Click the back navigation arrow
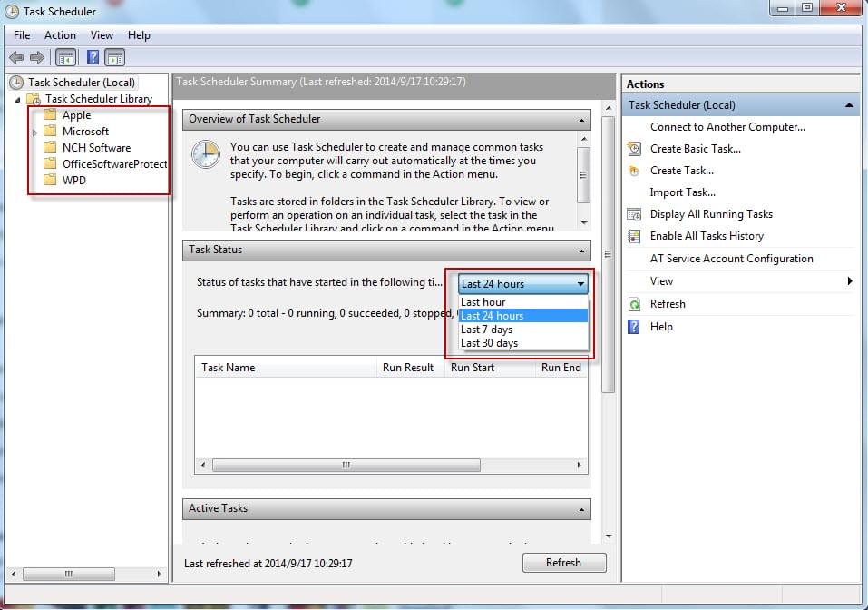868x610 pixels. (15, 56)
